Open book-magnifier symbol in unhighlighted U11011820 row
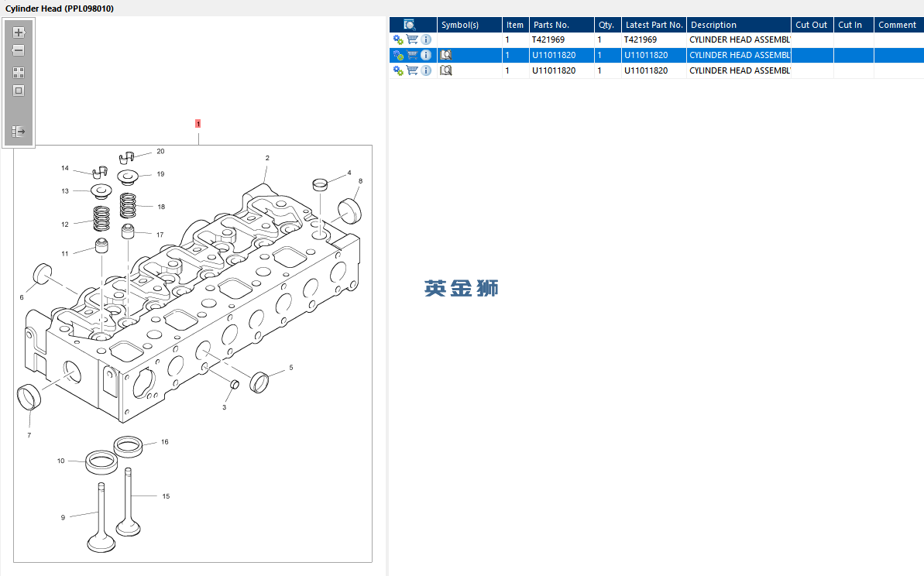 pos(446,70)
